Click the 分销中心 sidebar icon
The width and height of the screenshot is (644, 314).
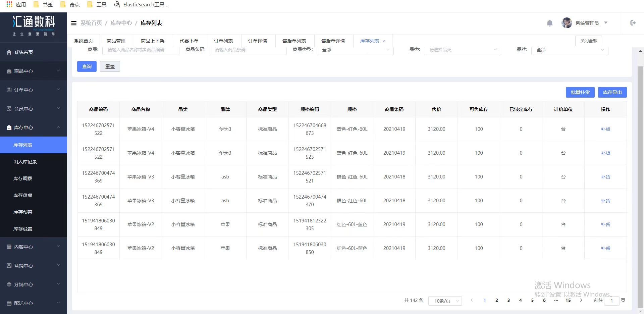(x=9, y=284)
